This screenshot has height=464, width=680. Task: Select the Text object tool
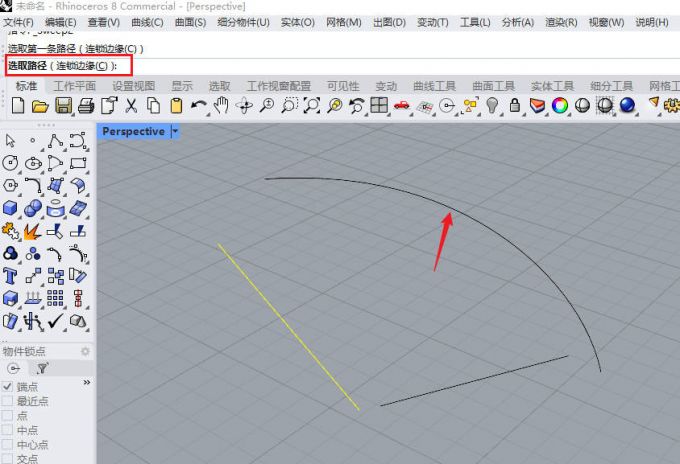click(x=10, y=276)
